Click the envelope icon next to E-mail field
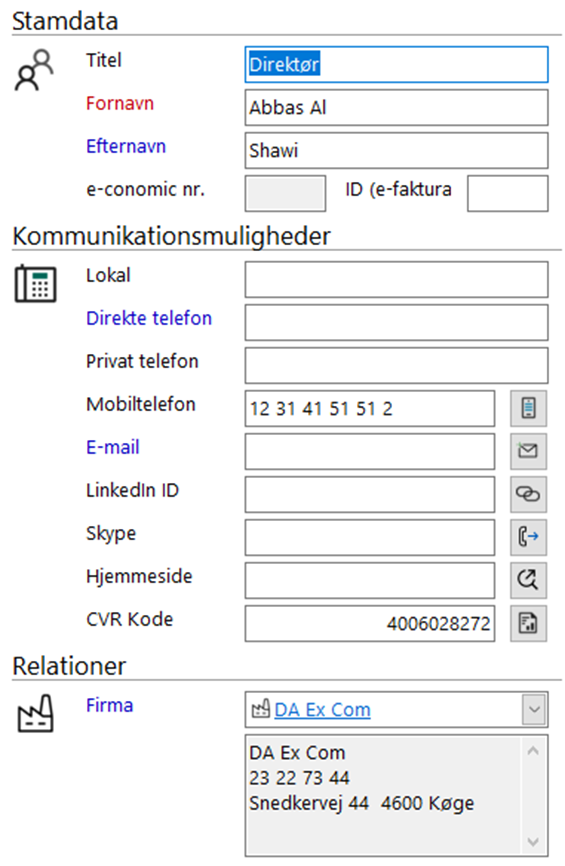The height and width of the screenshot is (866, 565). 528,451
